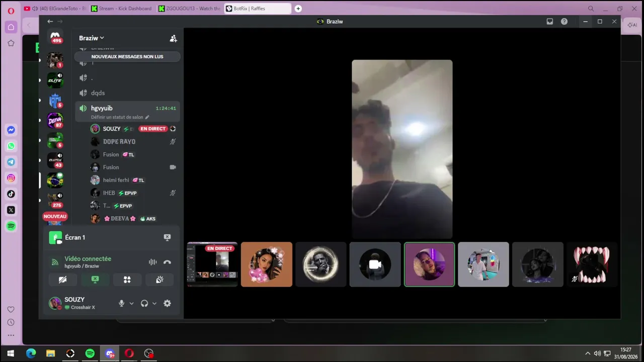
Task: Open the main webcam video view
Action: pos(402,149)
